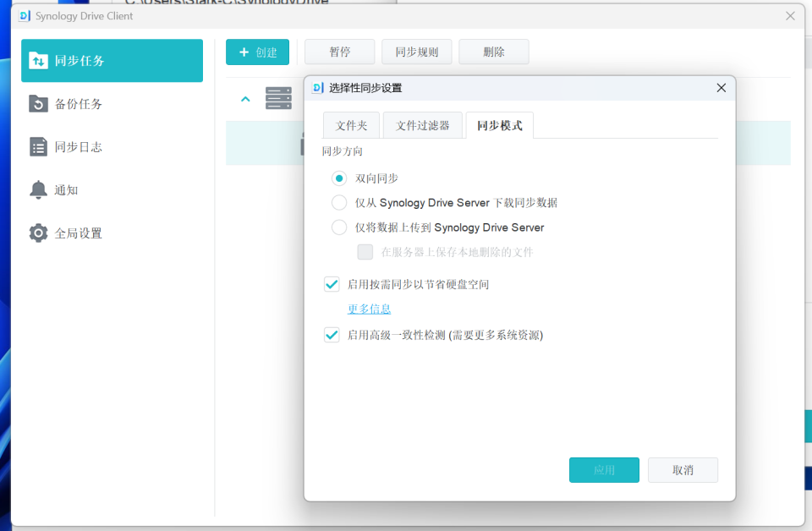
Task: Click the 全局设置 gear icon
Action: (x=38, y=233)
